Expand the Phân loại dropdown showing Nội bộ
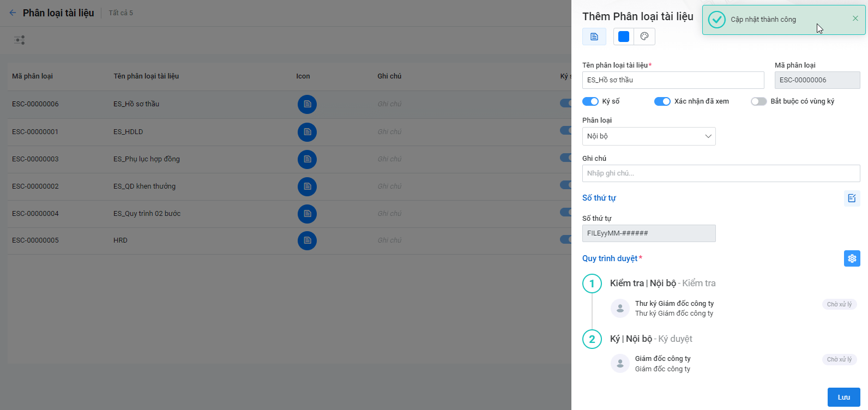Screen dimensions: 868x410 (649, 136)
